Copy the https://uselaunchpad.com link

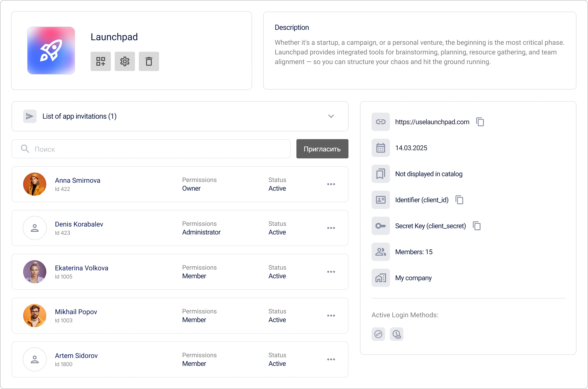tap(480, 122)
